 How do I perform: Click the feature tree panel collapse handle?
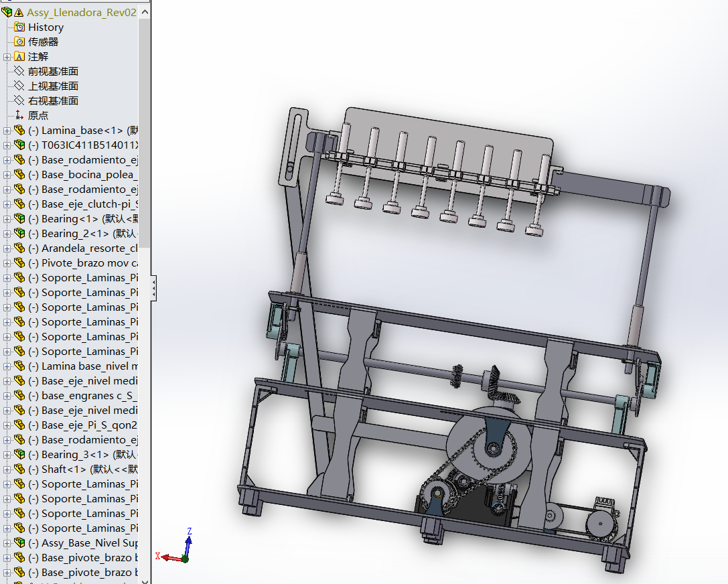click(154, 289)
